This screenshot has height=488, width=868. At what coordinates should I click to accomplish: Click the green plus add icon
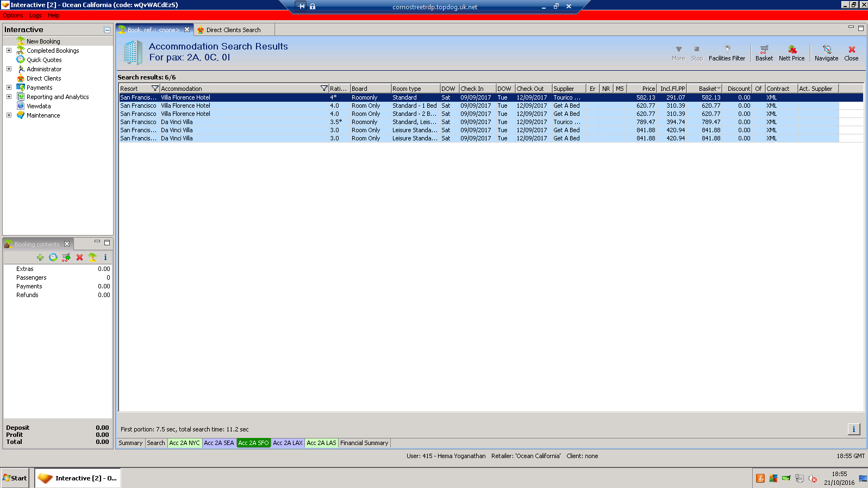[40, 257]
